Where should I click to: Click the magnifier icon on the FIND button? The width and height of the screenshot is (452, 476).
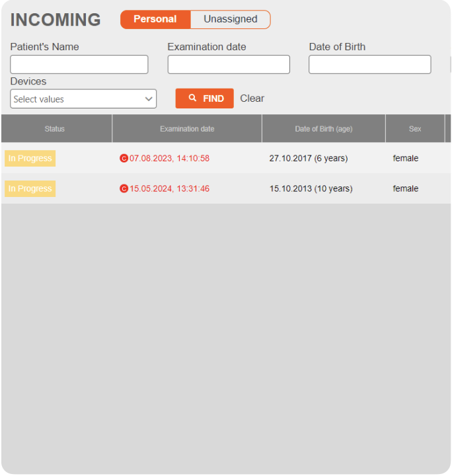192,98
